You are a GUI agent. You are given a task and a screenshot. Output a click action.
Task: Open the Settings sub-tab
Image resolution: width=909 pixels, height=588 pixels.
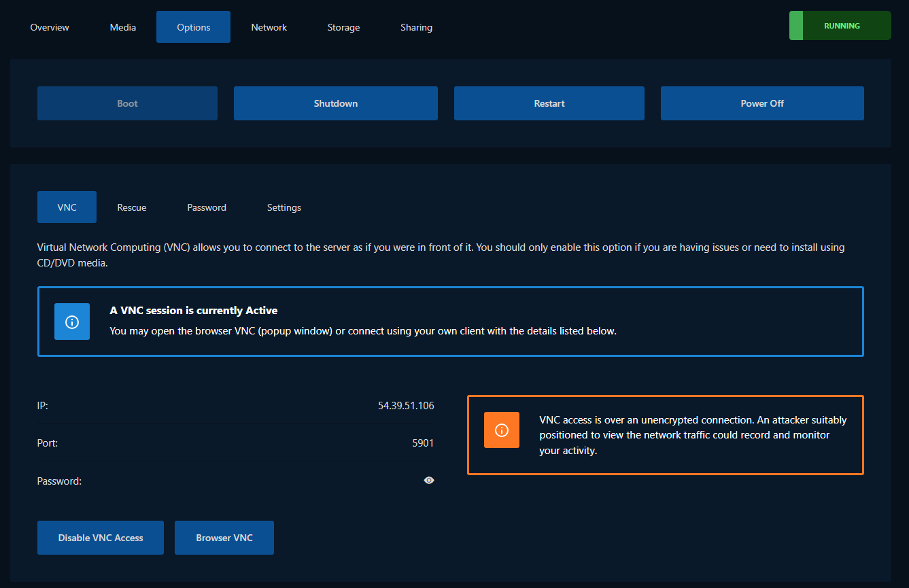point(284,207)
